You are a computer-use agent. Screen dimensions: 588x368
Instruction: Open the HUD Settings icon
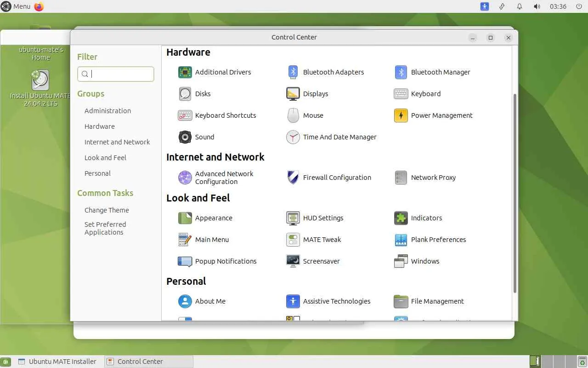pos(293,218)
